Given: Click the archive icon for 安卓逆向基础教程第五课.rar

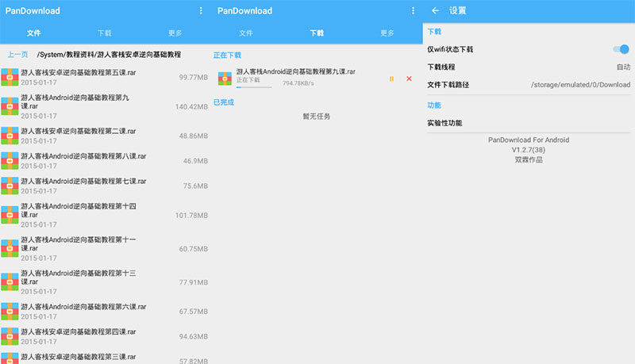Looking at the screenshot, I should (x=10, y=77).
